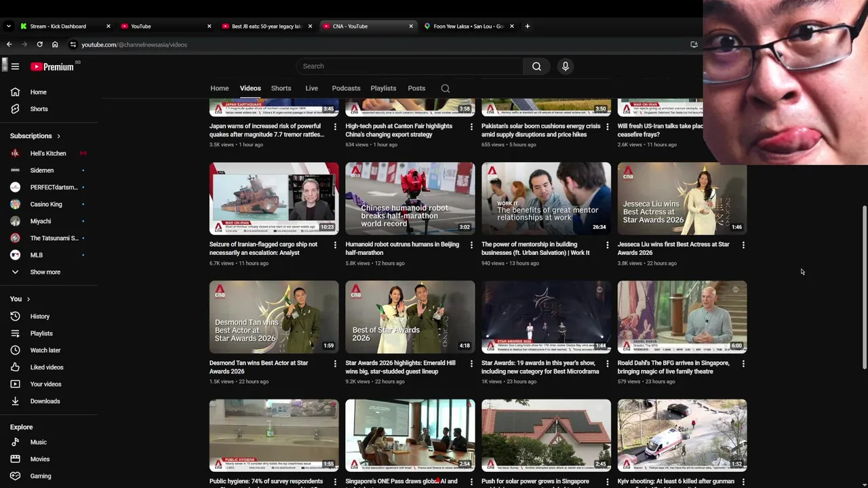
Task: Open Desmond Tan wins Best Actor title
Action: tap(258, 367)
